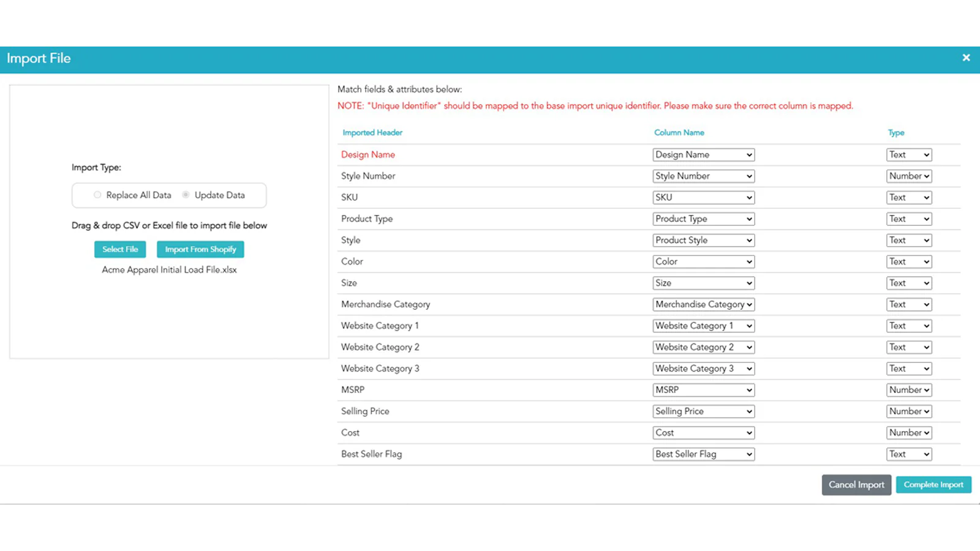The image size is (980, 551).
Task: Expand the SKU column name dropdown
Action: [x=703, y=198]
